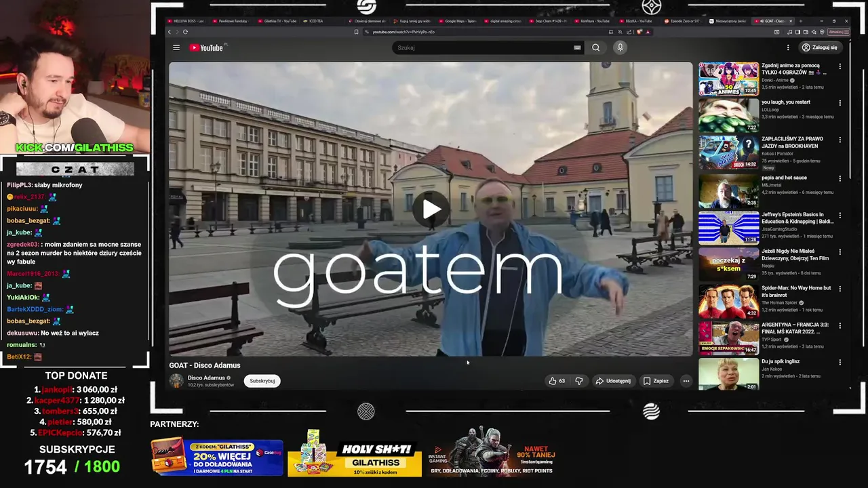Open options menu for pepis and hot sauce
The image size is (868, 488).
click(x=840, y=179)
